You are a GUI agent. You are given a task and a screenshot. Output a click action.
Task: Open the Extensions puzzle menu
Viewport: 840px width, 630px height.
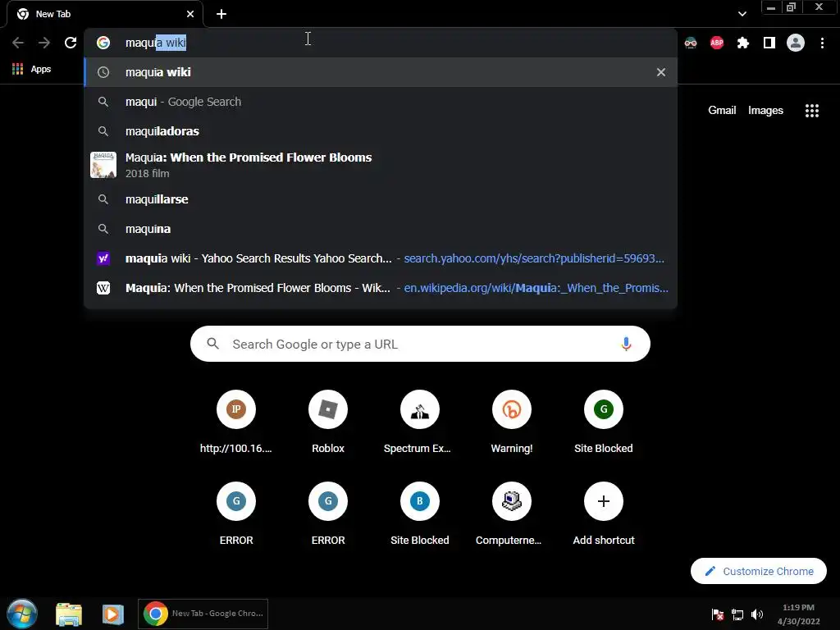click(x=743, y=43)
